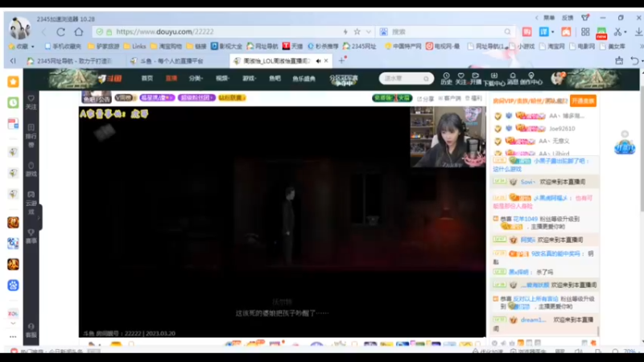Open the browser downloads arrow icon
644x362 pixels.
pyautogui.click(x=638, y=31)
